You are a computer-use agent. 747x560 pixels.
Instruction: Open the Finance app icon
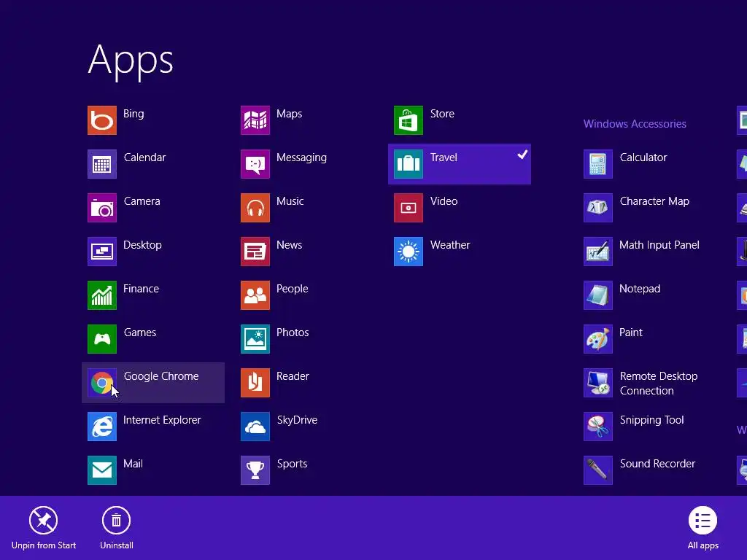[102, 295]
